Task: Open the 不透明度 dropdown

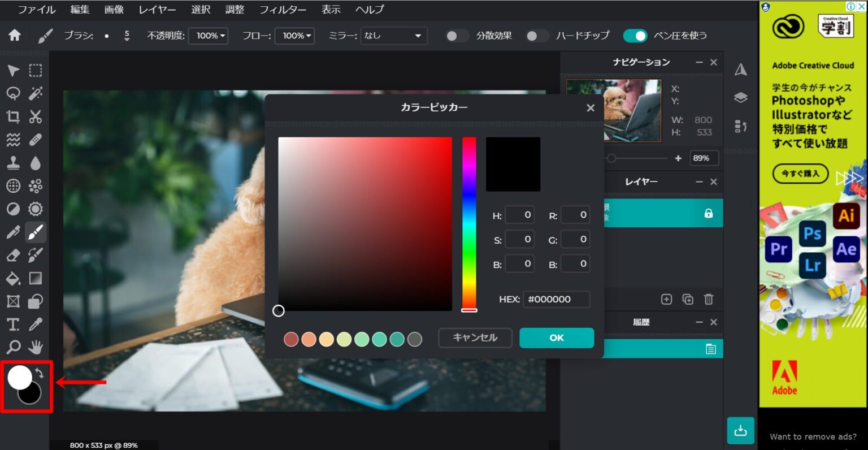Action: 208,35
